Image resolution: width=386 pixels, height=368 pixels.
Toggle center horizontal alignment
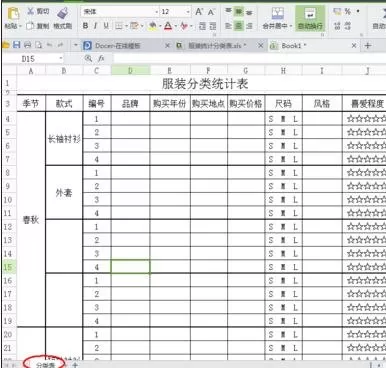(239, 26)
